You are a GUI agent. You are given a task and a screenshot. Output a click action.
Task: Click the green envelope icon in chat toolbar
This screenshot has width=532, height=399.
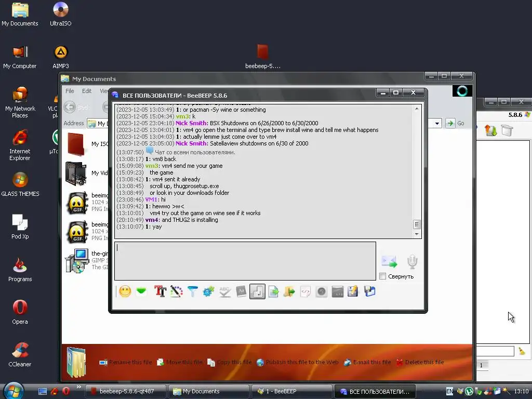pyautogui.click(x=141, y=291)
